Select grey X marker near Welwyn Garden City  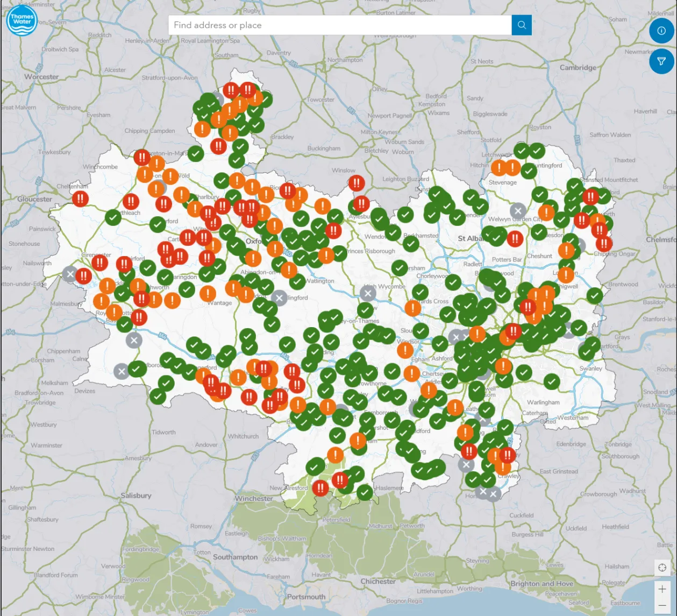tap(518, 211)
